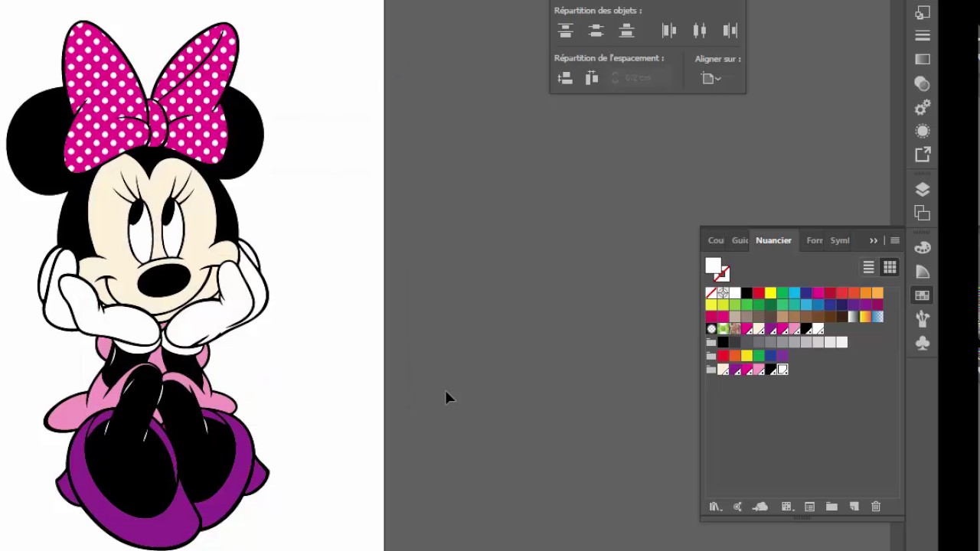Open the Appearance panel icon in dock

point(923,131)
